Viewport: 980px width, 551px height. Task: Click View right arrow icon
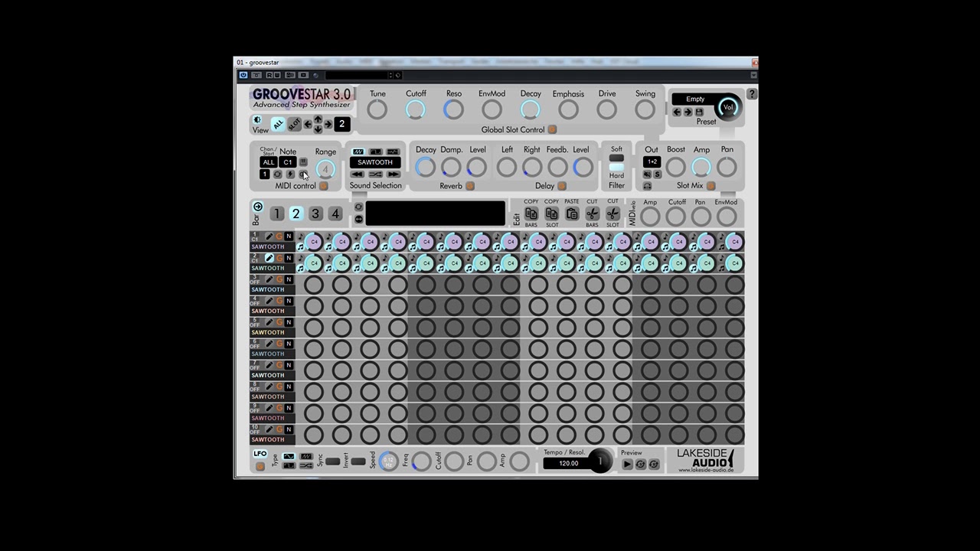click(328, 124)
